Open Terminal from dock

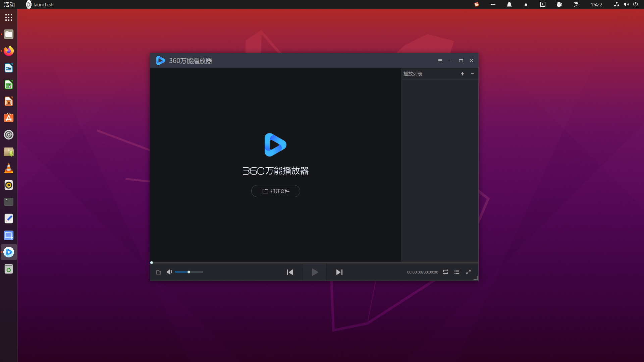[x=9, y=202]
